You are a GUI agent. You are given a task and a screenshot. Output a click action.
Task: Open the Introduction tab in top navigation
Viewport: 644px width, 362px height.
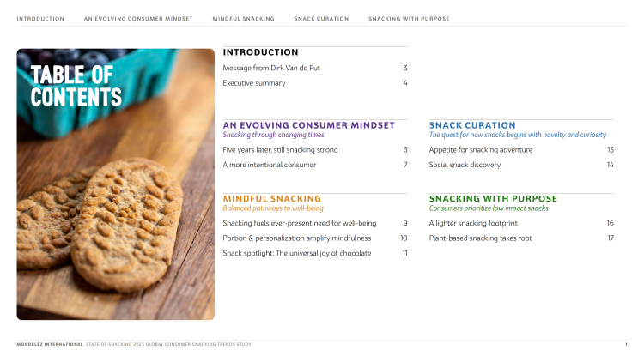(x=40, y=18)
